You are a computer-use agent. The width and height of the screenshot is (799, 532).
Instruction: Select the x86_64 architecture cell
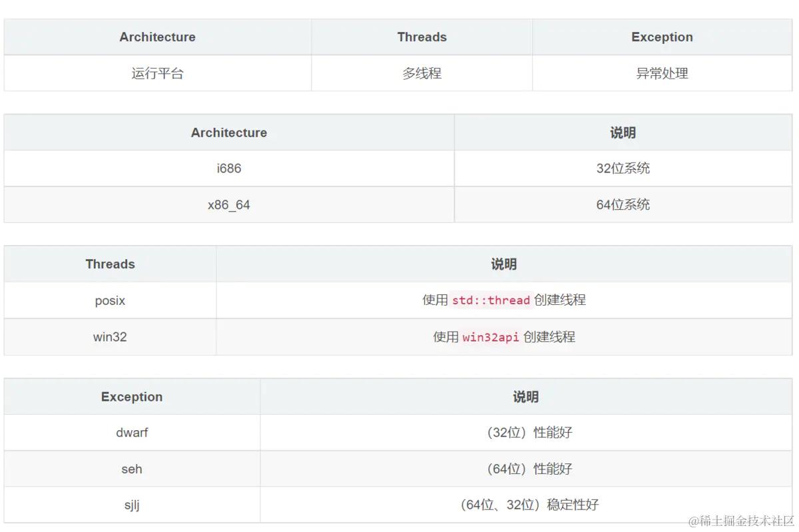pyautogui.click(x=228, y=204)
